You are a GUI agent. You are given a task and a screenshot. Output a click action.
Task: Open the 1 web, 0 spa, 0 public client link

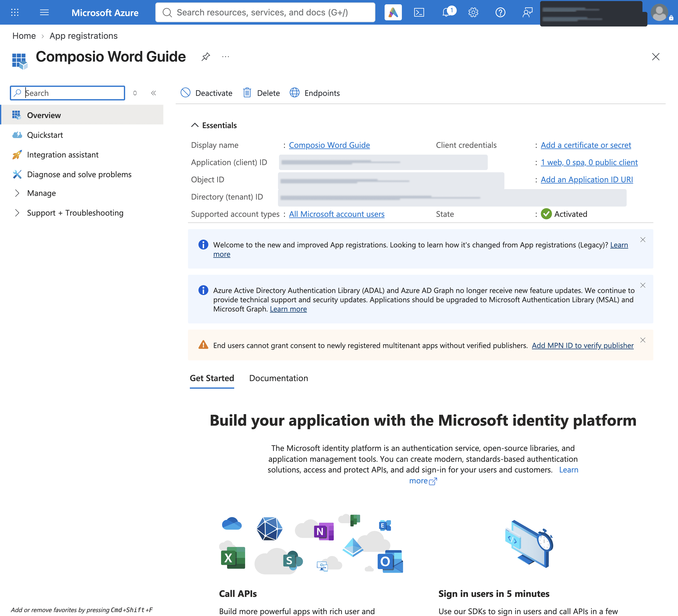click(x=589, y=162)
